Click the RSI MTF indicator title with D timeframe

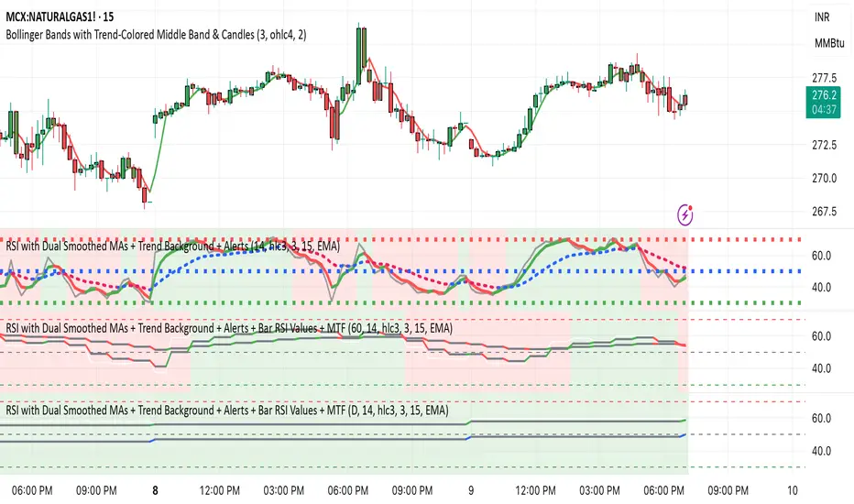click(227, 410)
